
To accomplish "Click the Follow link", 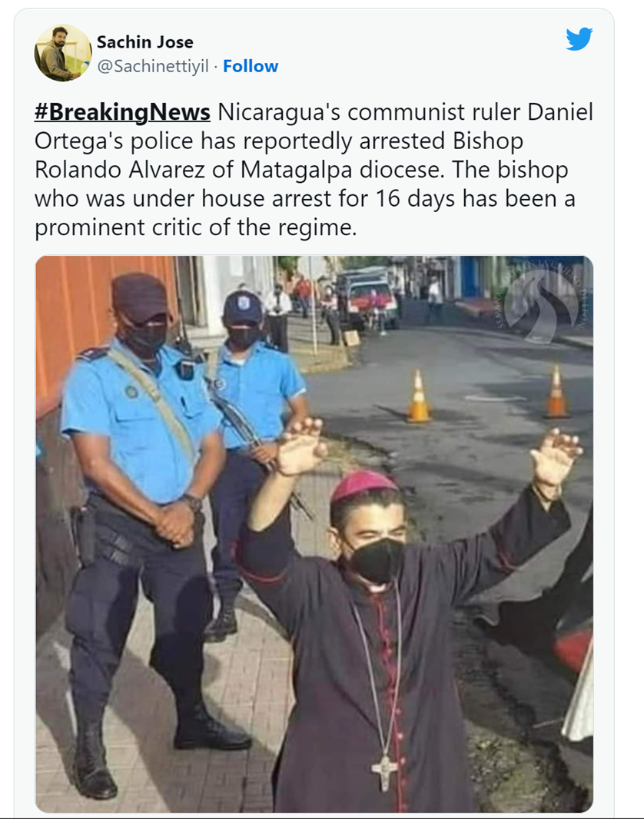I will (251, 66).
